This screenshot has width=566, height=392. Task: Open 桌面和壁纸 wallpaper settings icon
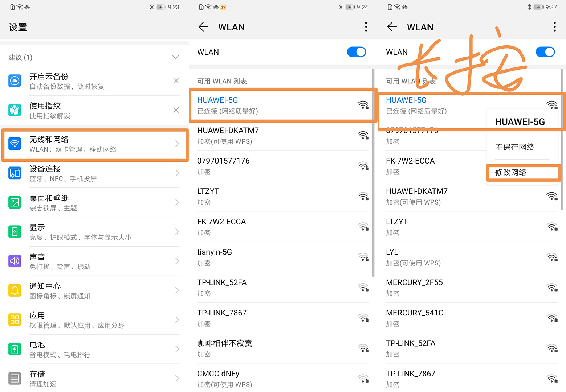[x=15, y=202]
